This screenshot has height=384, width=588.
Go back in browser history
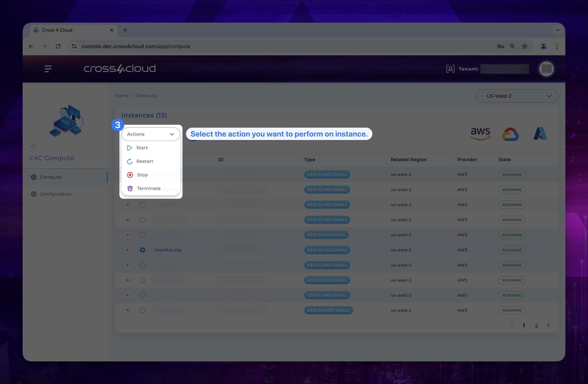pos(31,46)
